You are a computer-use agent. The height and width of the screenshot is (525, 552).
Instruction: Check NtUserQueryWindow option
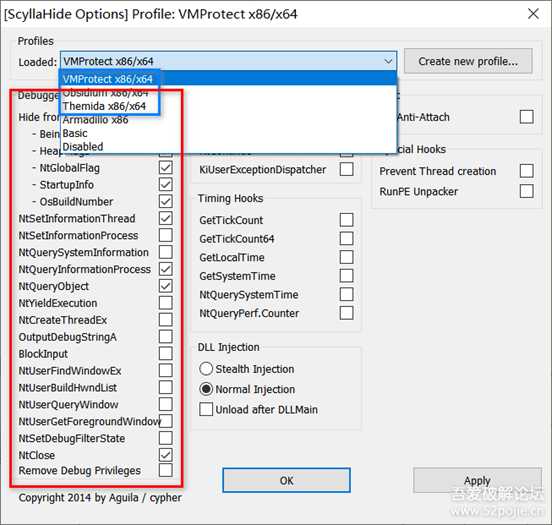(165, 404)
